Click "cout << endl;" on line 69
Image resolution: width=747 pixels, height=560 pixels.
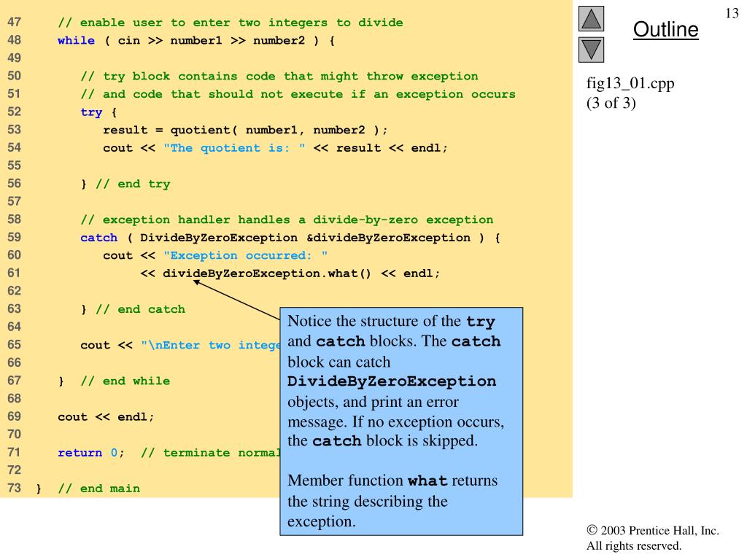click(106, 417)
